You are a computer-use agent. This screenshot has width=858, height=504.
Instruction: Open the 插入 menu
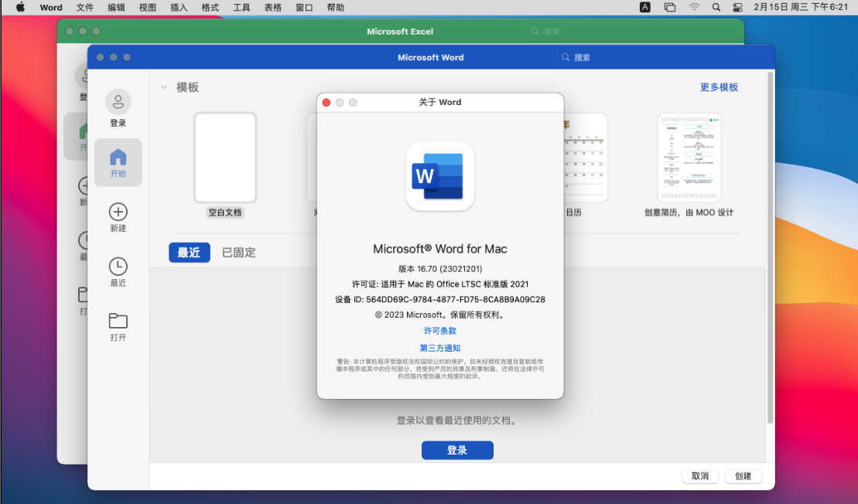pyautogui.click(x=179, y=7)
